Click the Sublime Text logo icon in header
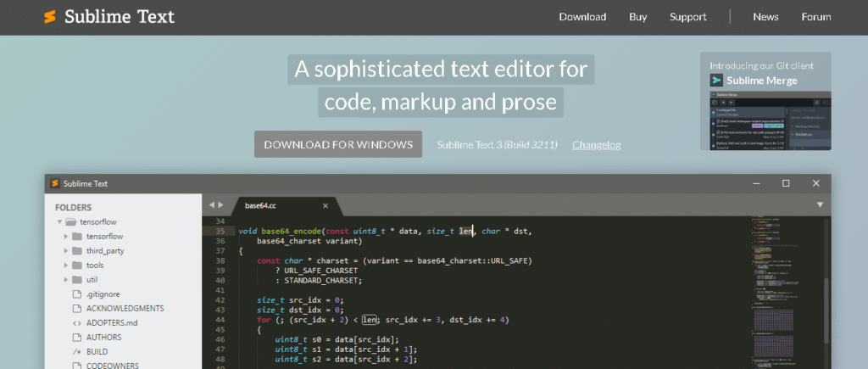The height and width of the screenshot is (369, 868). click(50, 17)
